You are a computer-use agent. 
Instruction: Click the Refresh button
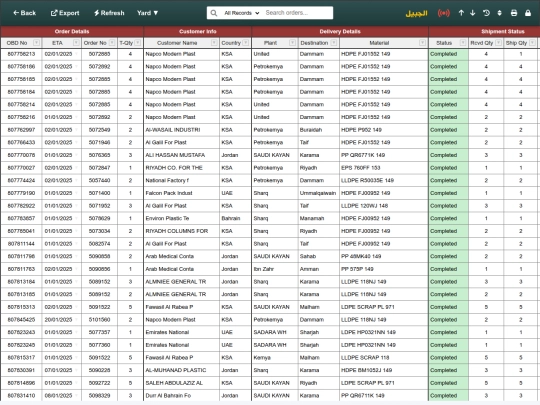tap(109, 13)
